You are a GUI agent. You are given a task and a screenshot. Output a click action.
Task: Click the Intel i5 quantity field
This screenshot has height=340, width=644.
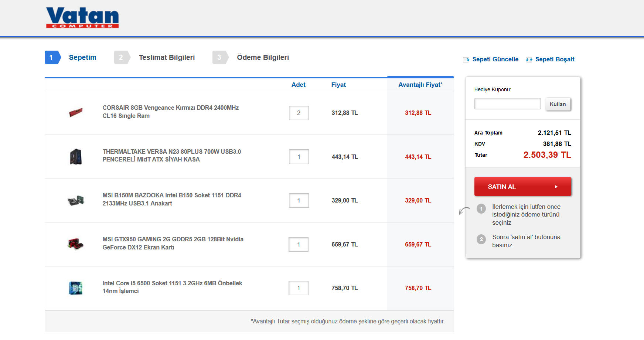[298, 288]
